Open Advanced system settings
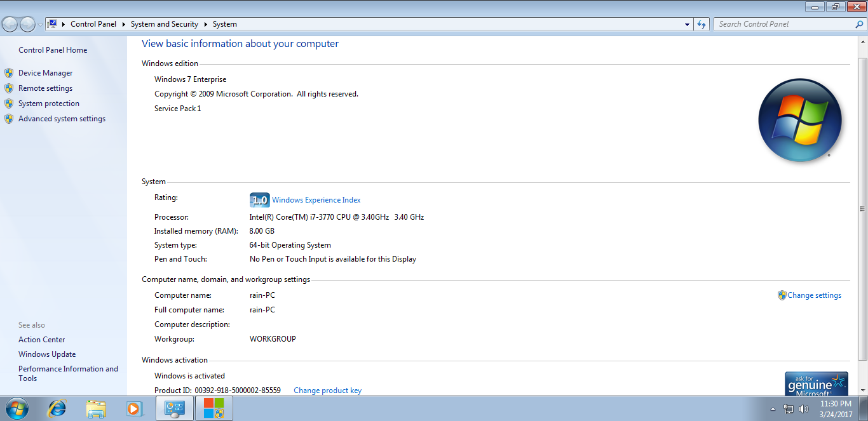 pos(62,119)
